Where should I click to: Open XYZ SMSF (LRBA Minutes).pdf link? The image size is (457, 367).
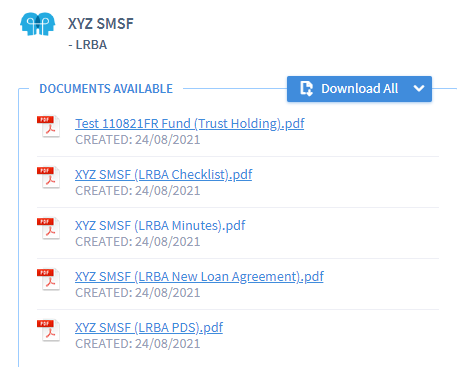click(x=160, y=226)
